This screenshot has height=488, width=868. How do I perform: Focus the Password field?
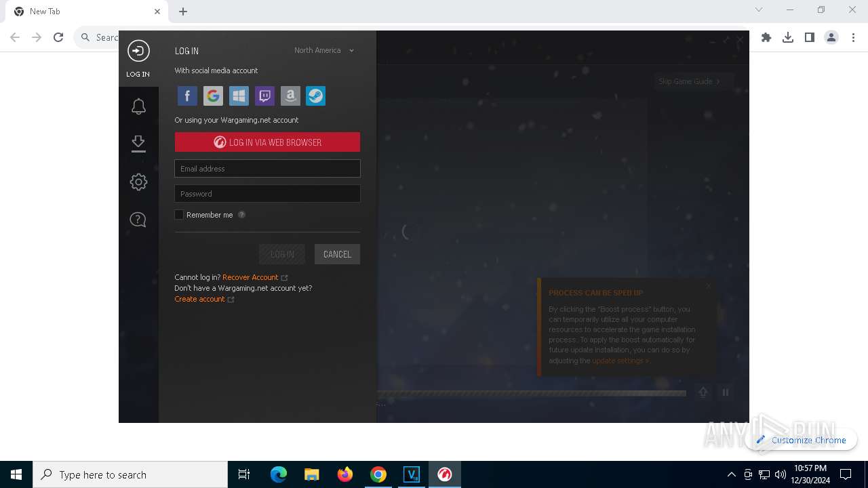pos(267,194)
